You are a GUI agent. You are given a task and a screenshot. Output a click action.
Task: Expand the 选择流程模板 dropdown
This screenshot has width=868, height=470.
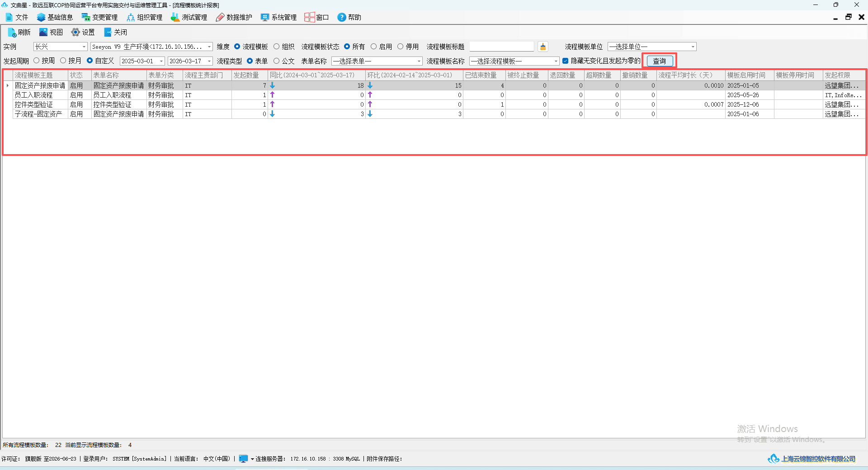pos(514,61)
